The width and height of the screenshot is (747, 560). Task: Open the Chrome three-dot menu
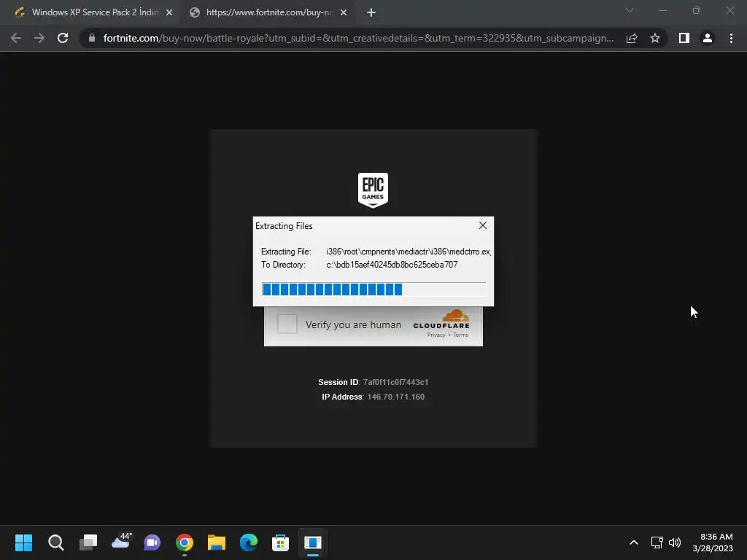click(731, 38)
